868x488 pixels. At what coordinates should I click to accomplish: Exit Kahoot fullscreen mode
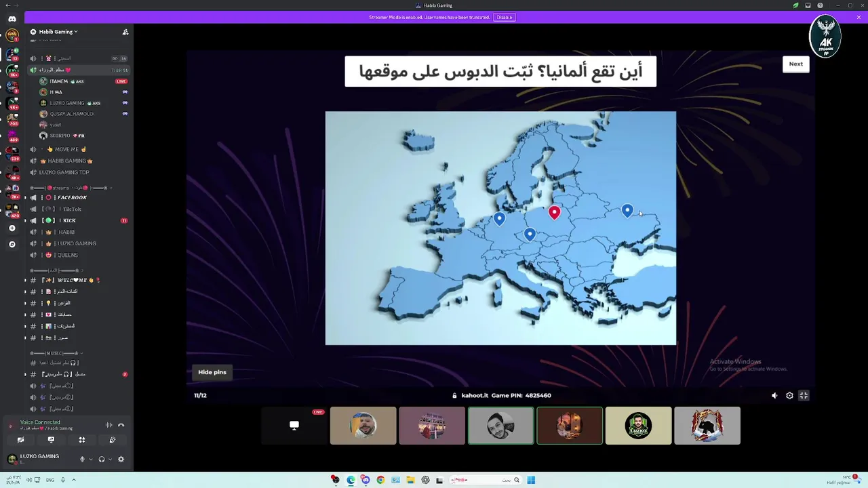point(804,395)
